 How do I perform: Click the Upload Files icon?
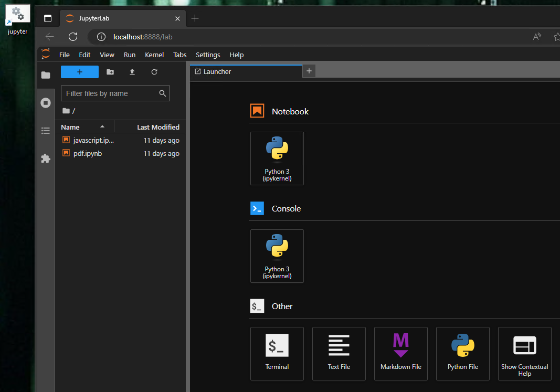pyautogui.click(x=132, y=72)
